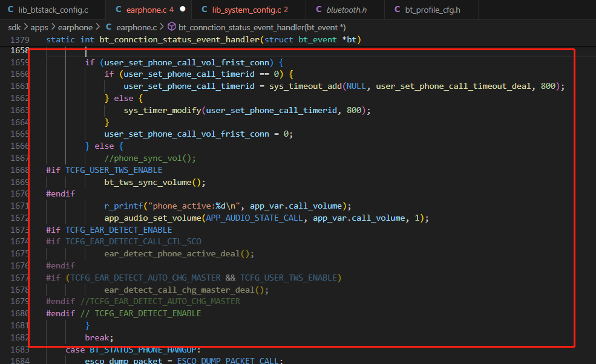The width and height of the screenshot is (596, 364).
Task: Click the C icon on bt_profile_cfg.h tab
Action: tap(397, 10)
